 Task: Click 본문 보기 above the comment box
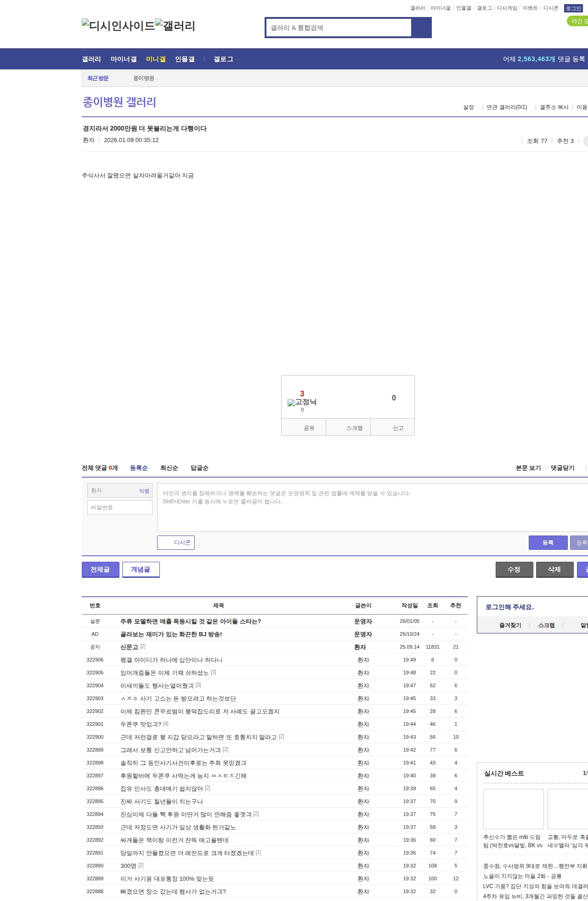(x=528, y=468)
